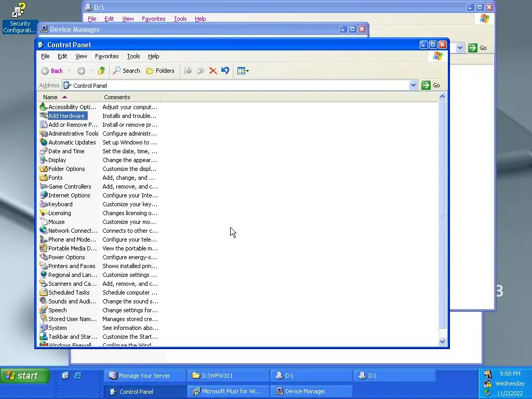Image resolution: width=532 pixels, height=399 pixels.
Task: Select the Scheduled Tasks icon
Action: click(x=44, y=292)
